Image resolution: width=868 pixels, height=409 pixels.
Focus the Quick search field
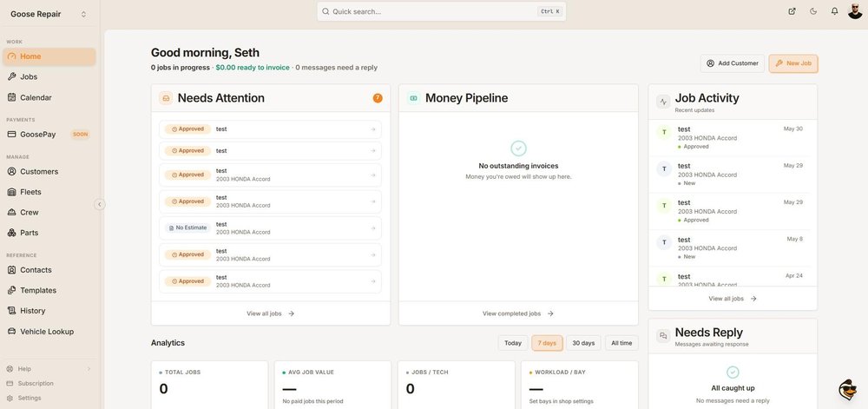point(441,11)
